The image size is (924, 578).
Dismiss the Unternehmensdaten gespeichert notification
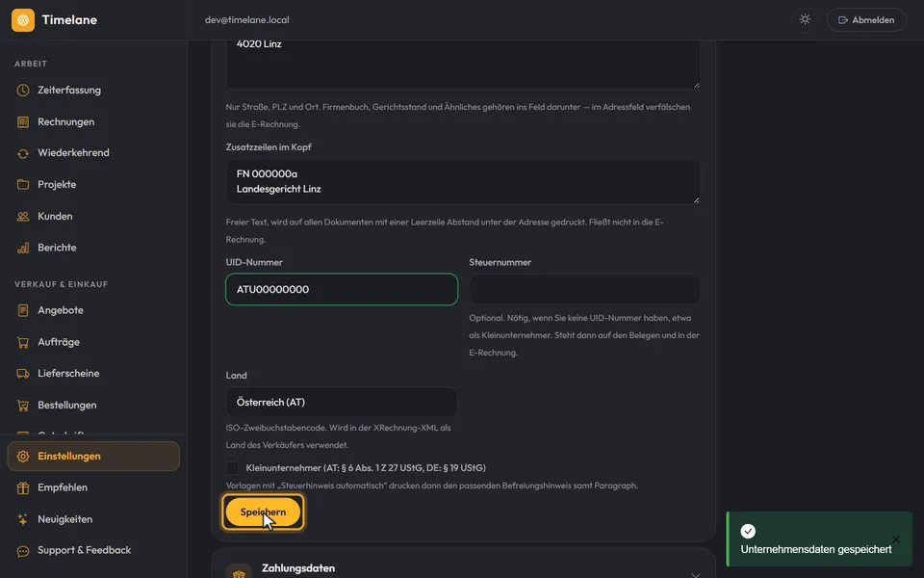[896, 539]
